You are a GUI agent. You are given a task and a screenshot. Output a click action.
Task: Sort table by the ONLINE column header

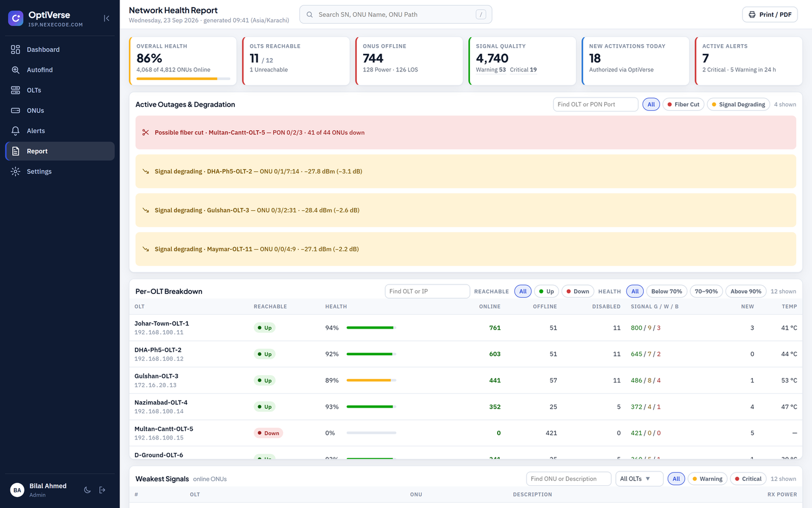(490, 307)
